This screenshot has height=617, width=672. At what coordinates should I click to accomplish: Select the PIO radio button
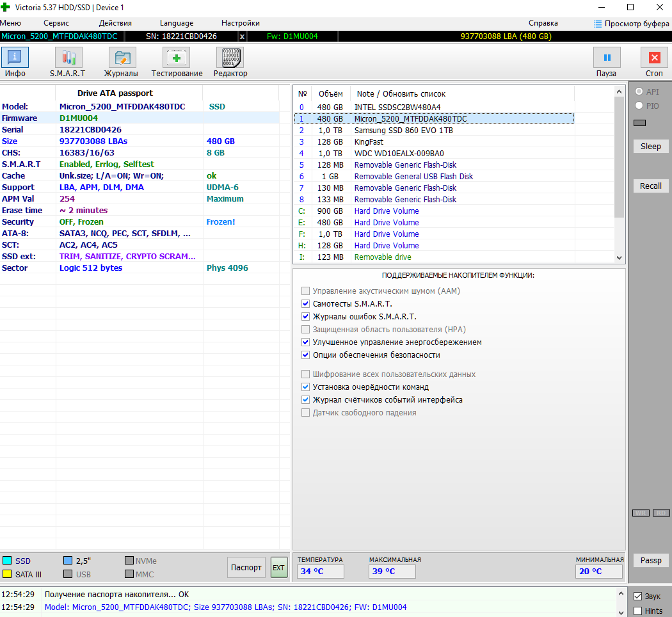pyautogui.click(x=639, y=106)
